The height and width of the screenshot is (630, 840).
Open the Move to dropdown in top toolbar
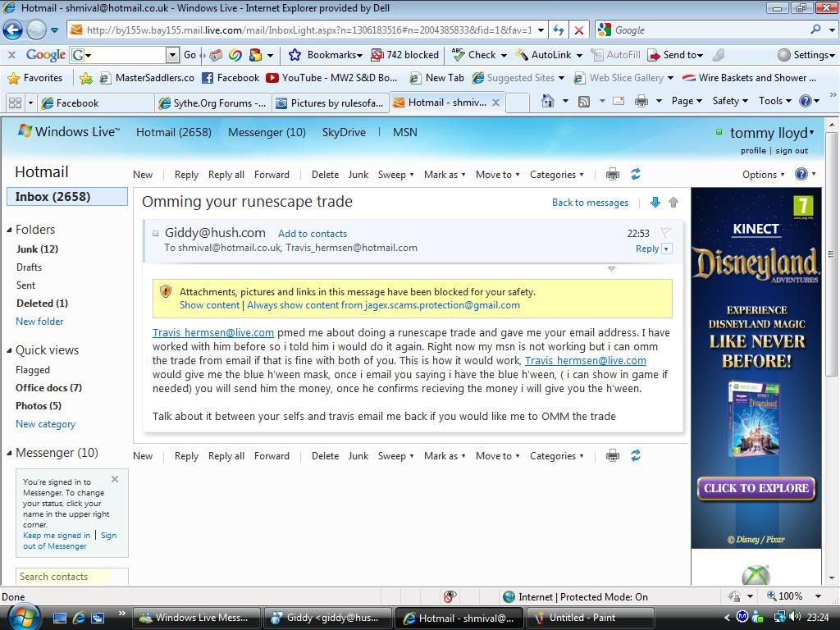coord(497,175)
